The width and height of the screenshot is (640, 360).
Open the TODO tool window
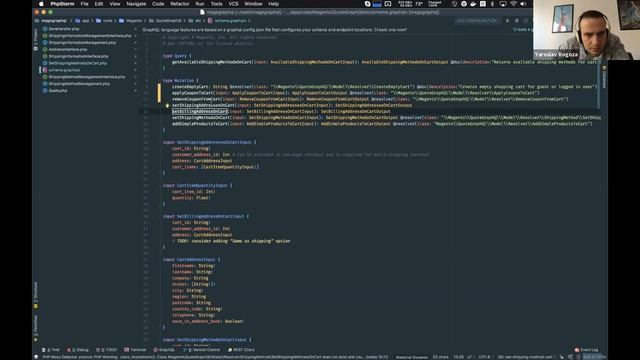point(106,350)
